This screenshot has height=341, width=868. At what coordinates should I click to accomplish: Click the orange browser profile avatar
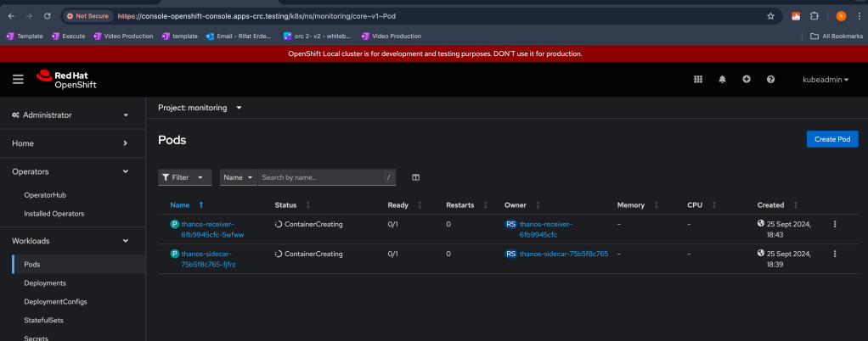tap(841, 16)
